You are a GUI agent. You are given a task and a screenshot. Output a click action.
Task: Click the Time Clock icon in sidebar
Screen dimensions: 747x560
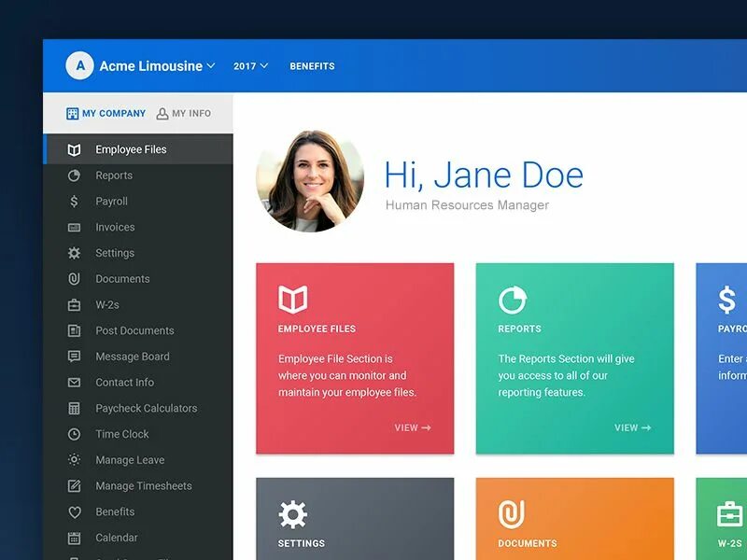click(x=74, y=434)
